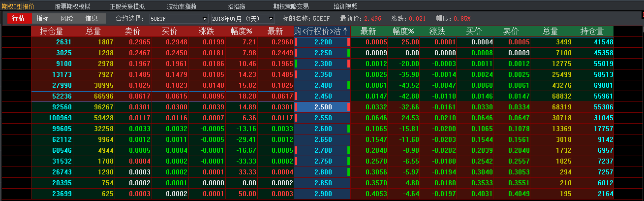Select the 2.850 strike price cell
Viewport: 644px width, 201px height.
[322, 183]
